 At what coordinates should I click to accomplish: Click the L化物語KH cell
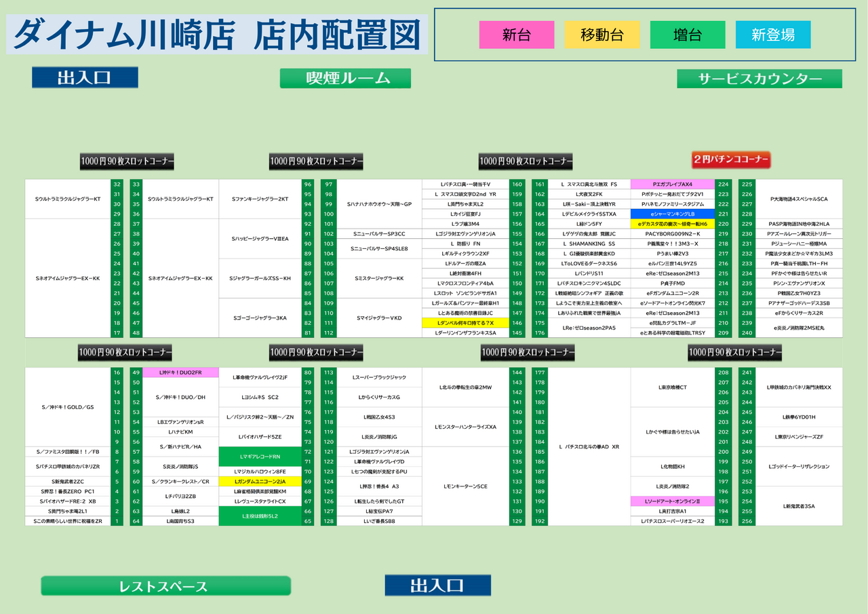coord(673,467)
